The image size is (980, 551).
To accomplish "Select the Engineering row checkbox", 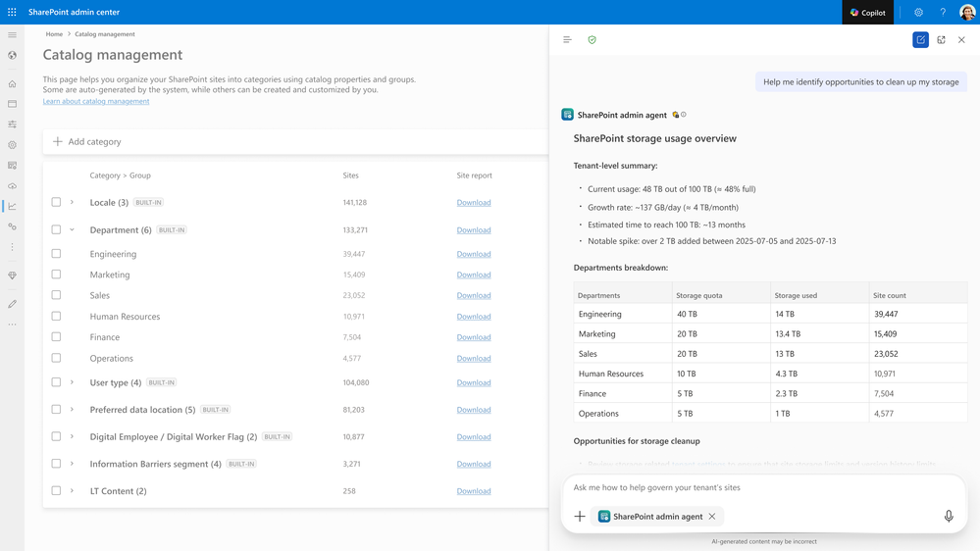I will pos(56,254).
